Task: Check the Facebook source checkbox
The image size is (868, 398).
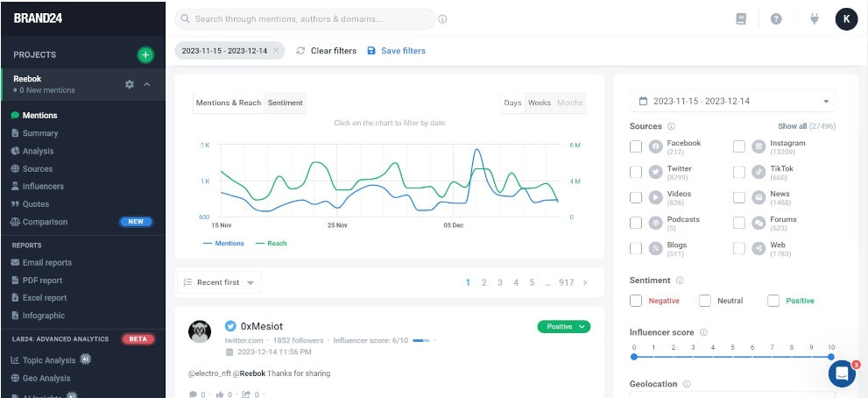Action: coord(636,146)
